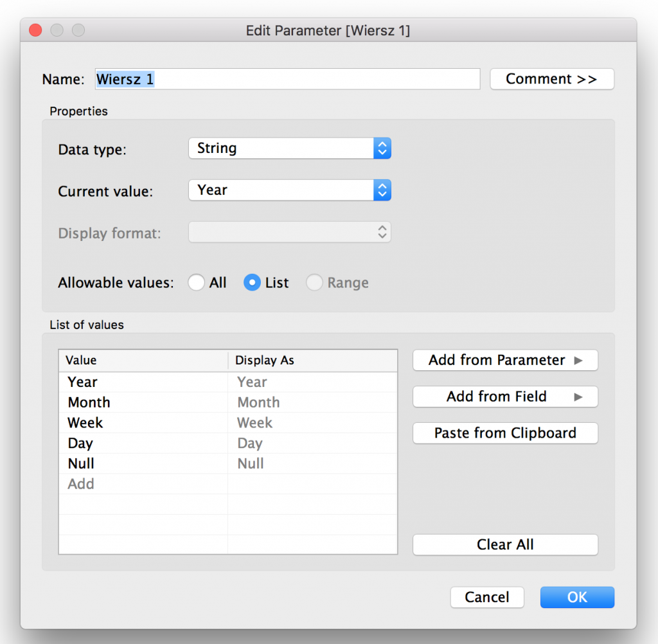658x644 pixels.
Task: Click the red close window button
Action: [36, 30]
